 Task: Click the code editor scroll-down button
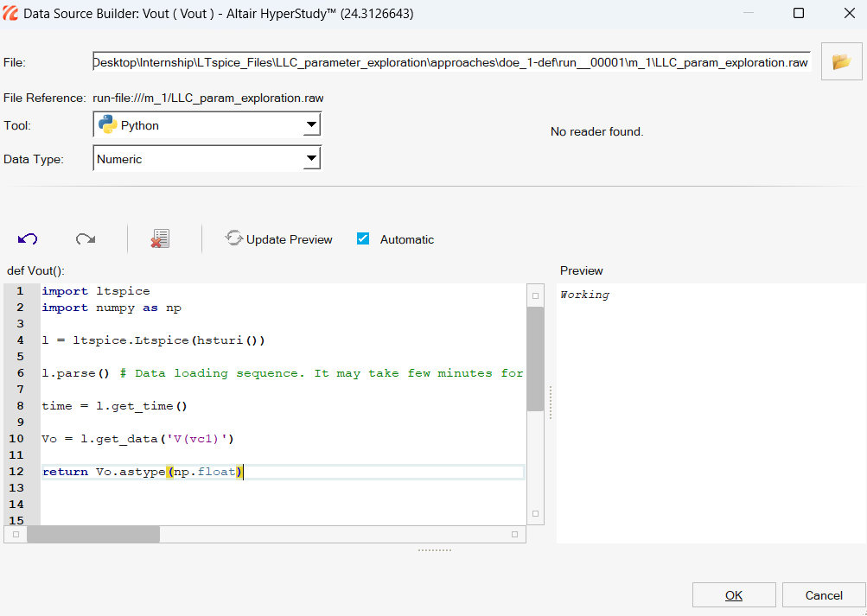pyautogui.click(x=535, y=514)
